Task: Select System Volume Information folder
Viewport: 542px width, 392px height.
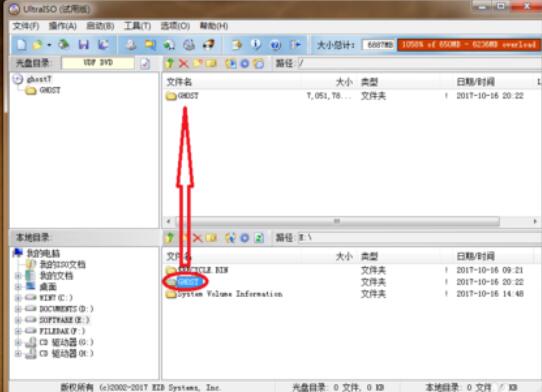Action: (230, 294)
